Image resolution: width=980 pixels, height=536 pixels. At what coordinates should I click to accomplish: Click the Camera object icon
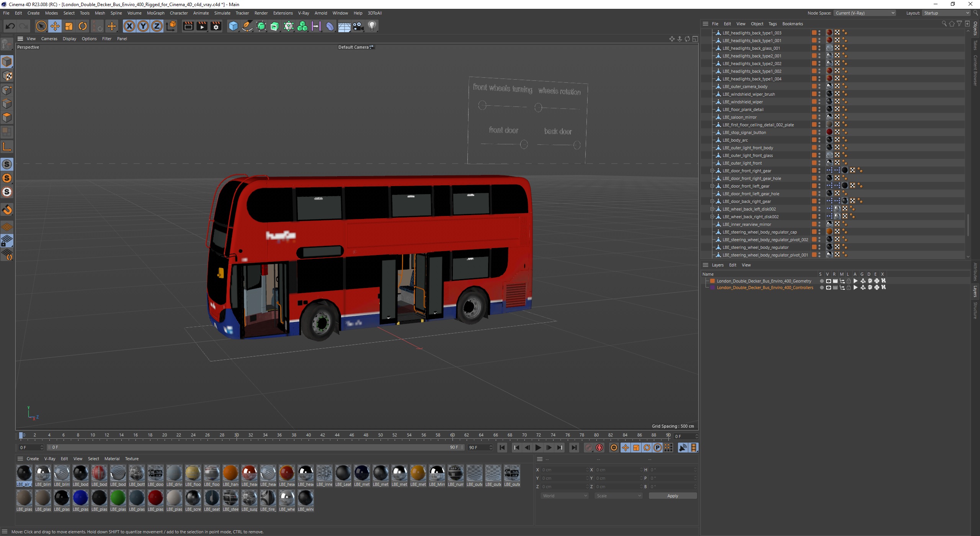[358, 26]
